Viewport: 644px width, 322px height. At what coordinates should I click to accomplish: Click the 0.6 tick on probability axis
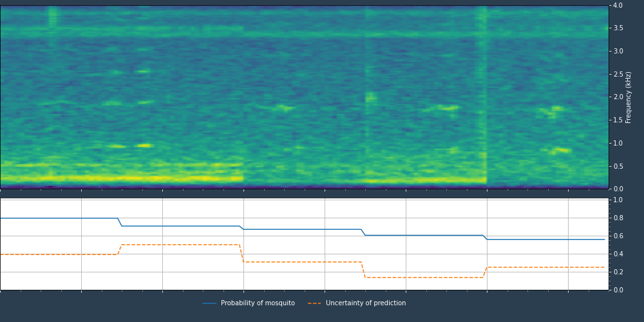click(x=617, y=236)
